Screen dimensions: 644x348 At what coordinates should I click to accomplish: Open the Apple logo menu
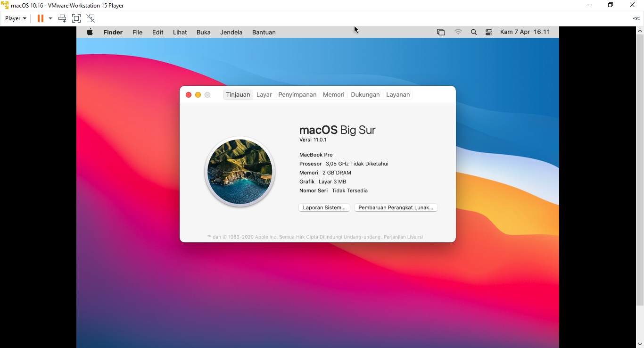(90, 32)
